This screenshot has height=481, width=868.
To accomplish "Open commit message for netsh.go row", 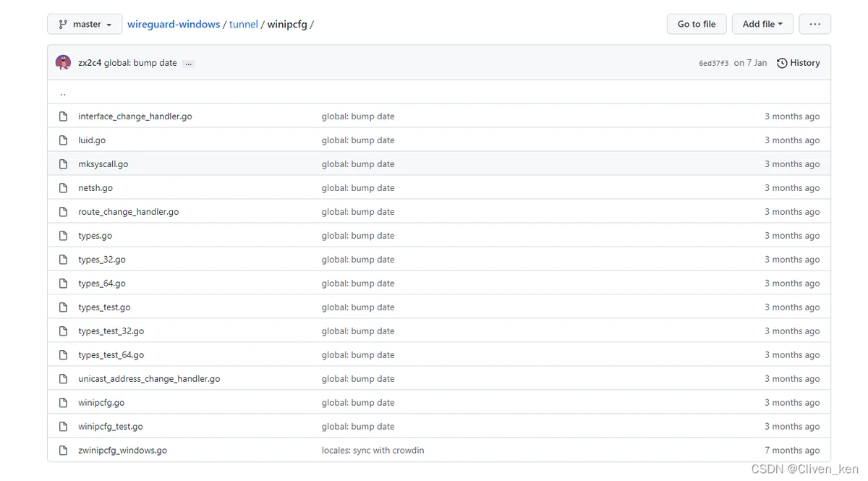I will (358, 188).
